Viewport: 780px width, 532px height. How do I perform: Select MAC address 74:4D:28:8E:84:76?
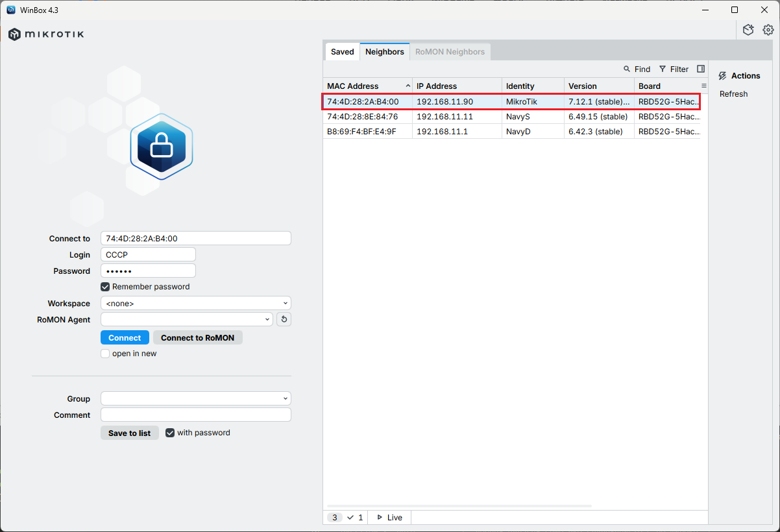pos(363,117)
